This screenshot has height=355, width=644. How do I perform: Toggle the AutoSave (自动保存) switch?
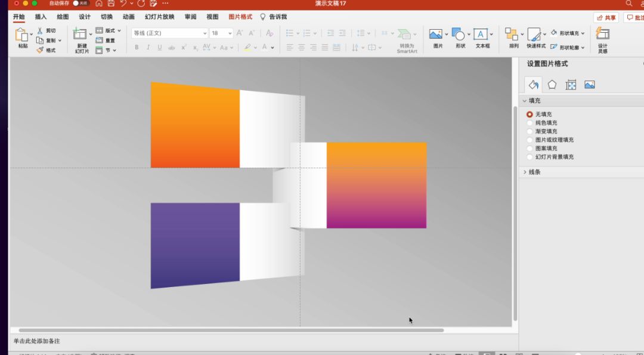point(80,4)
